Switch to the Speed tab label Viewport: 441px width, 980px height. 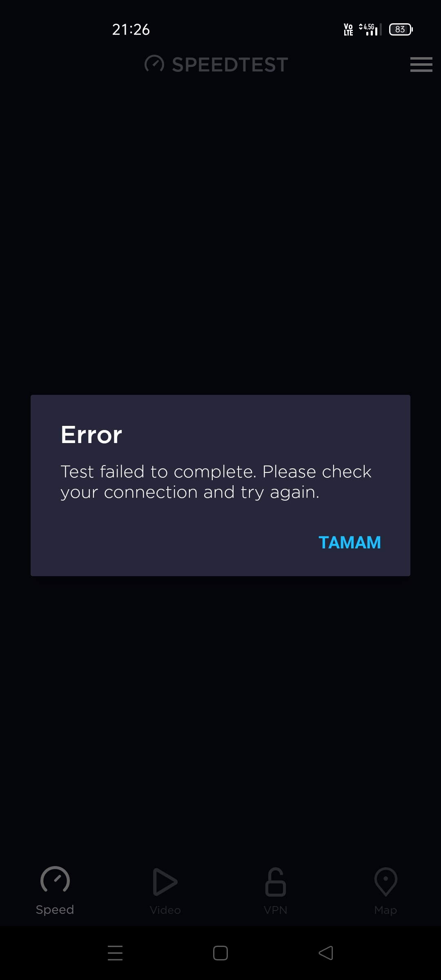coord(55,910)
